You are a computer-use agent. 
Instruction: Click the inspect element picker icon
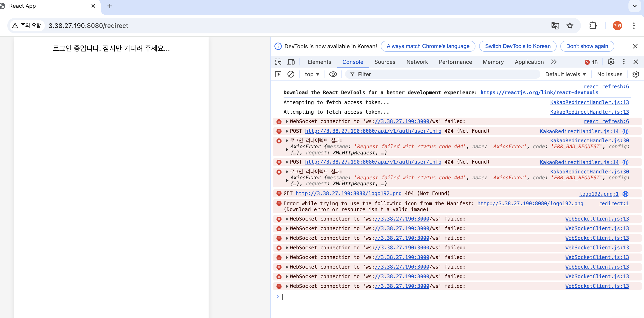point(278,62)
